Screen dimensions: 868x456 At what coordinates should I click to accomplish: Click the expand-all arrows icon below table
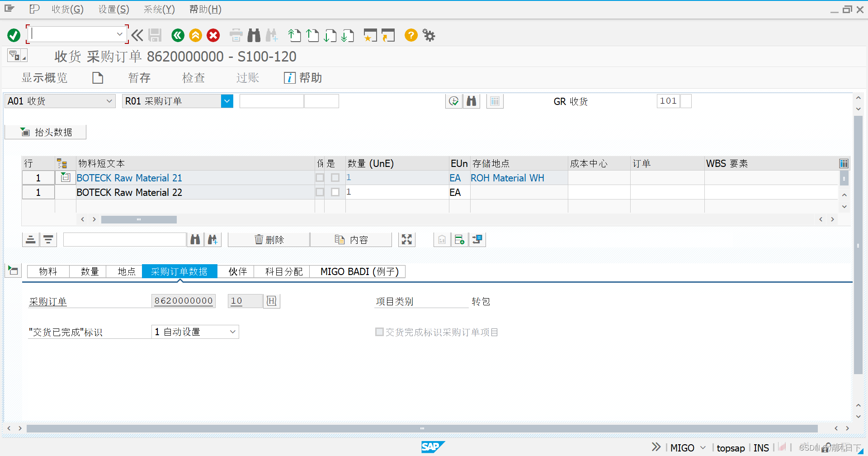click(x=407, y=239)
